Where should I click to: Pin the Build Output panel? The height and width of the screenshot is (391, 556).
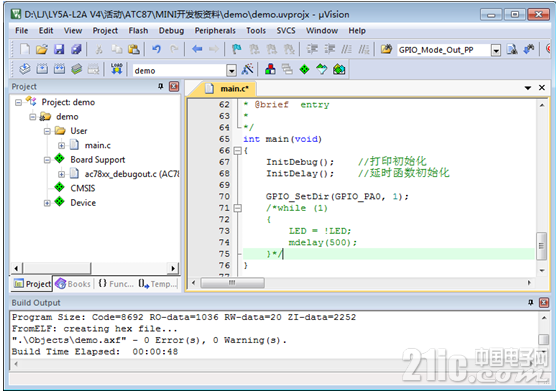pyautogui.click(x=530, y=302)
